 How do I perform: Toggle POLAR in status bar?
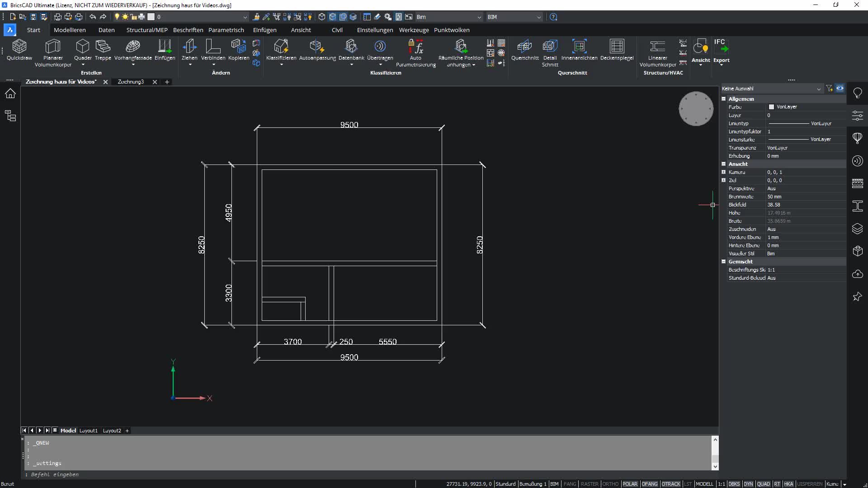630,484
